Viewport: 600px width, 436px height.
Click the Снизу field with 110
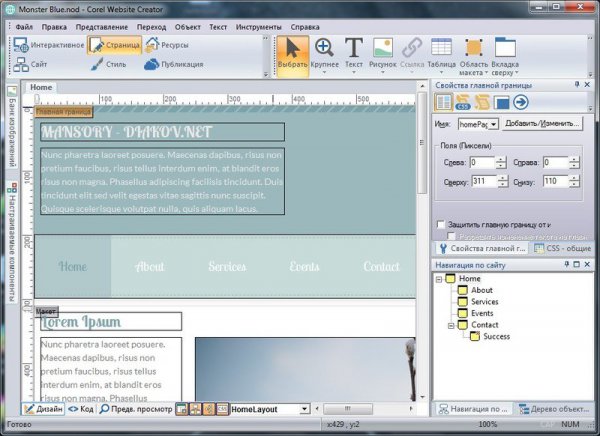coord(555,181)
